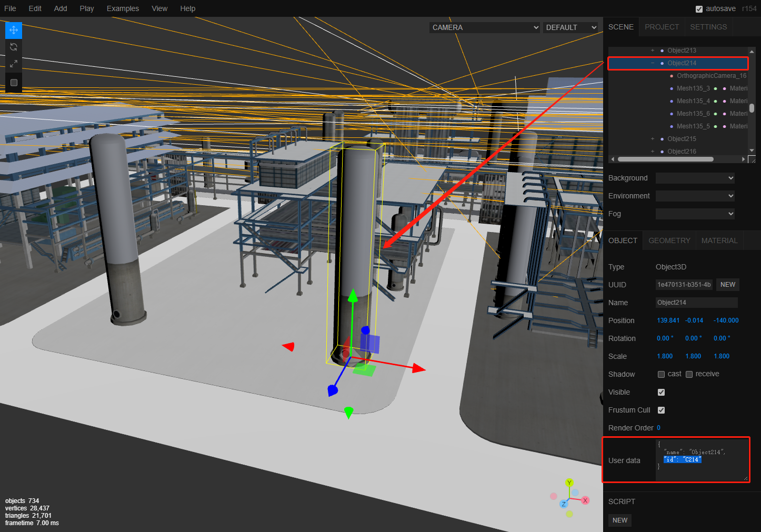Screen dimensions: 761x532
Task: Click the Y axis on view gizmo
Action: click(x=569, y=483)
